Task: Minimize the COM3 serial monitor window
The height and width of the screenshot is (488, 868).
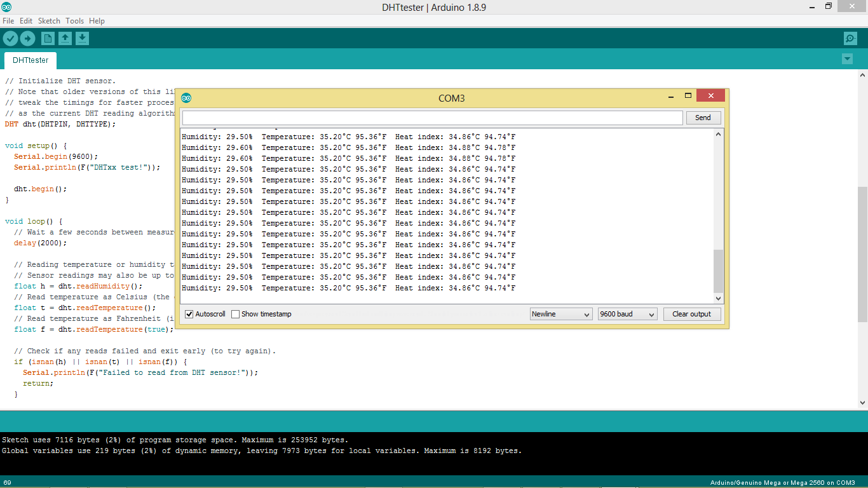Action: 671,97
